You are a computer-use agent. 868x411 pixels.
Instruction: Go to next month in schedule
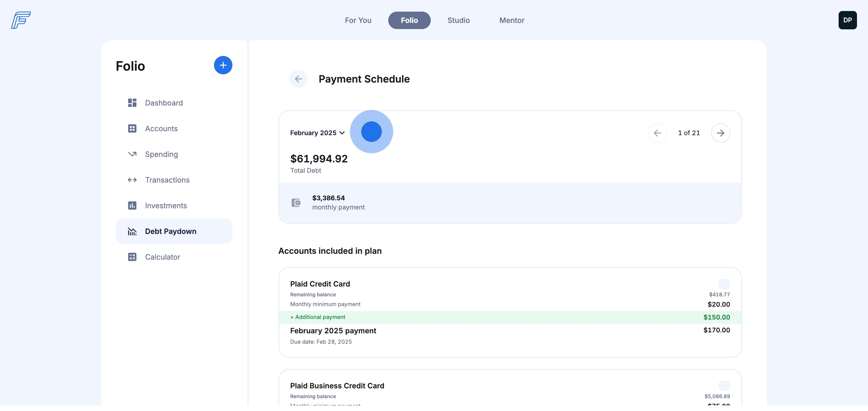tap(720, 133)
